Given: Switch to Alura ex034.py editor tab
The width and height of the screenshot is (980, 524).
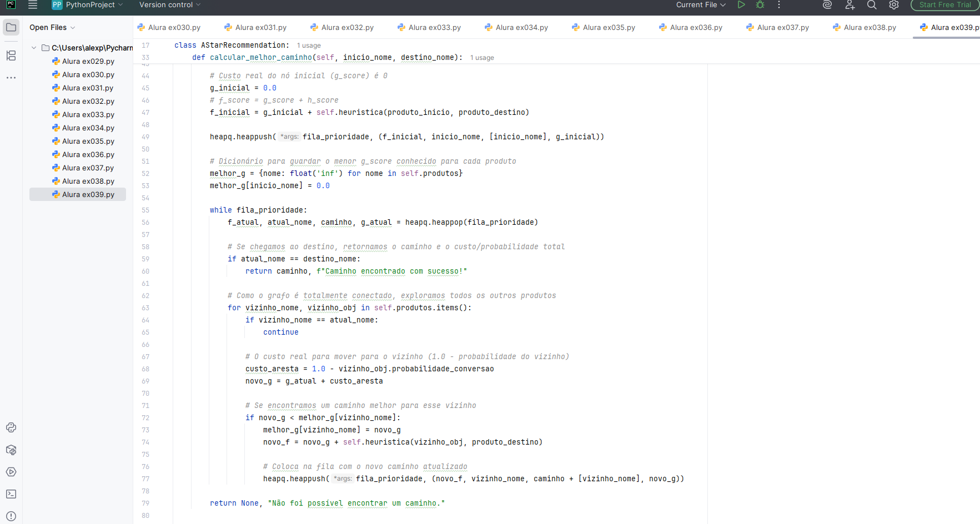Looking at the screenshot, I should 516,27.
